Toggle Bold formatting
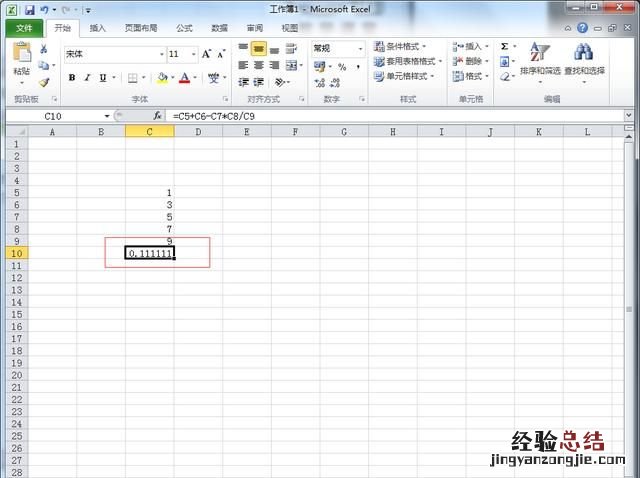The image size is (640, 478). click(x=73, y=77)
